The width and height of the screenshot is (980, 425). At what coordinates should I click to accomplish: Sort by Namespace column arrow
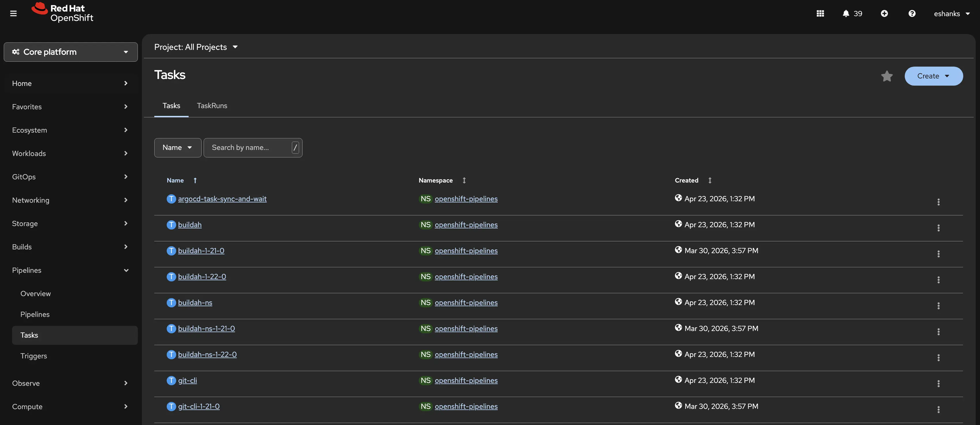point(464,180)
